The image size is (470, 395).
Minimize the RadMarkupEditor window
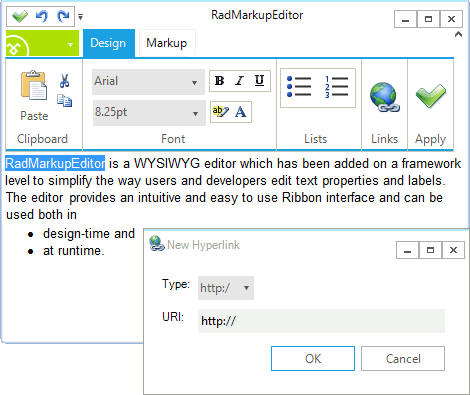pyautogui.click(x=405, y=19)
